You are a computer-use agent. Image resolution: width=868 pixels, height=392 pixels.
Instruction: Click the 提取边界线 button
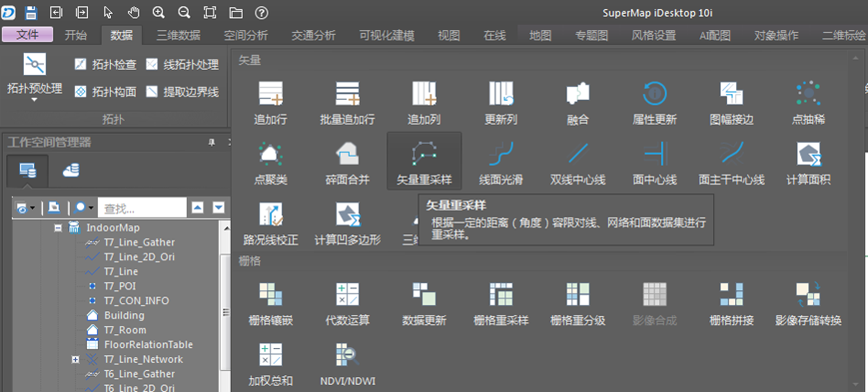[x=183, y=91]
